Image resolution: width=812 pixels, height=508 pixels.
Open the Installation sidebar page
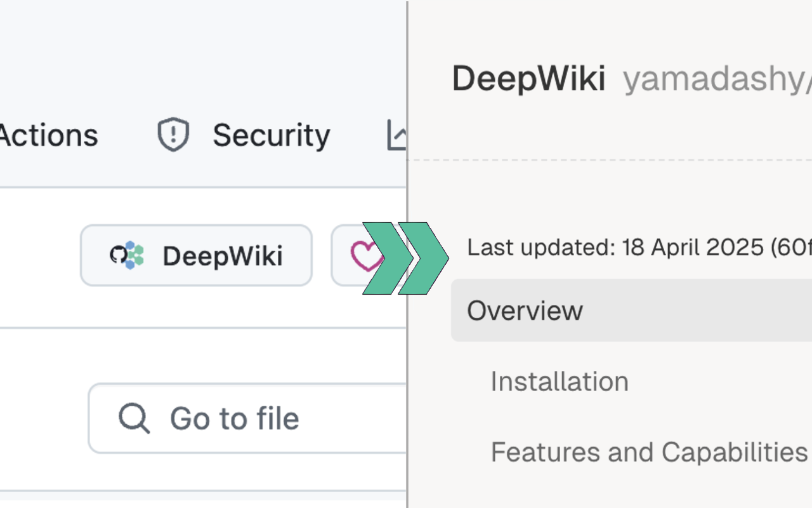[x=560, y=381]
